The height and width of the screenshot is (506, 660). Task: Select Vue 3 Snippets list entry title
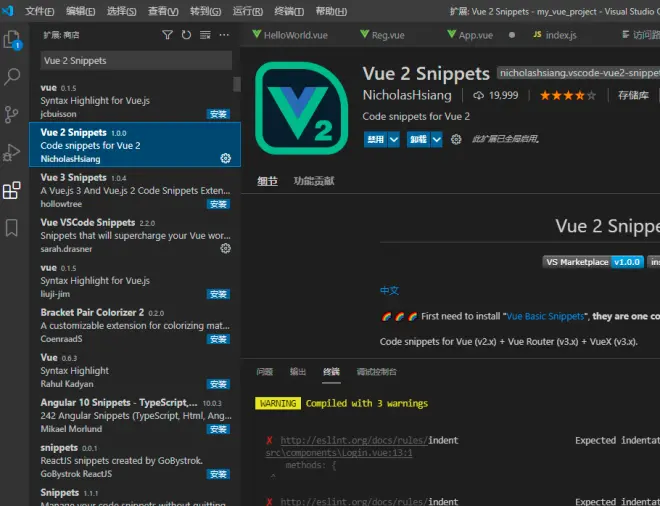tap(73, 178)
